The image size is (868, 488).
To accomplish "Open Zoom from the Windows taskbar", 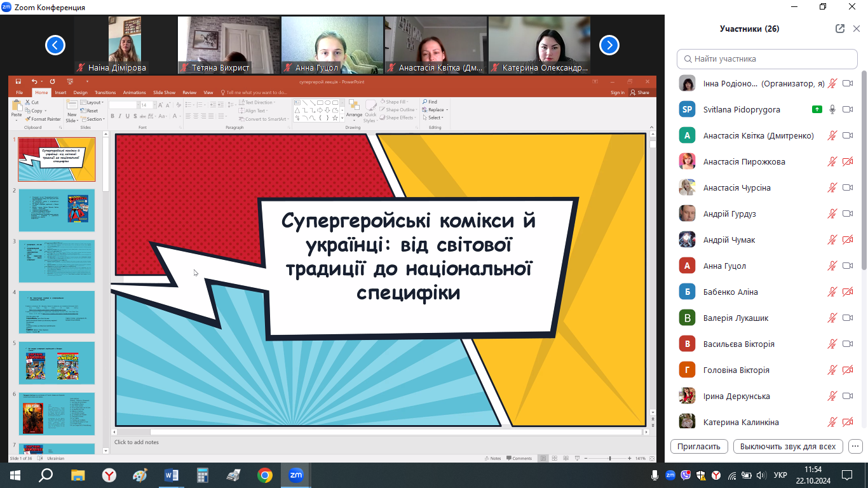I will coord(296,475).
